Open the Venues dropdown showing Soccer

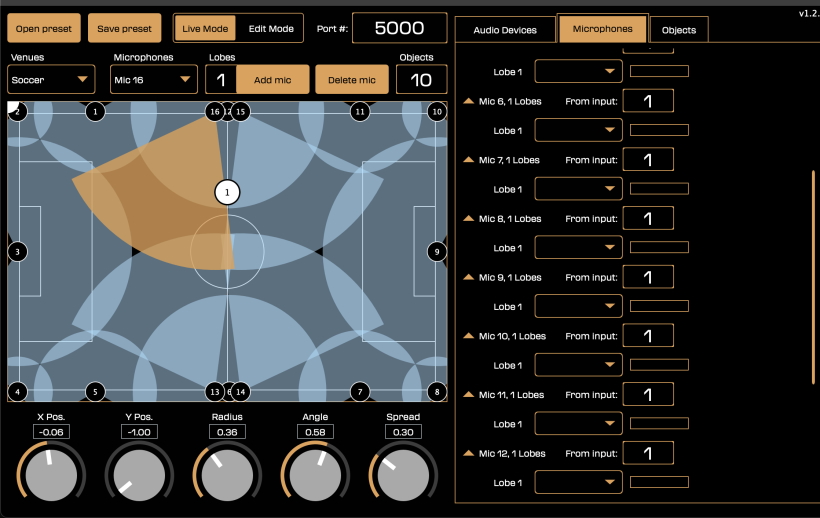[x=51, y=79]
